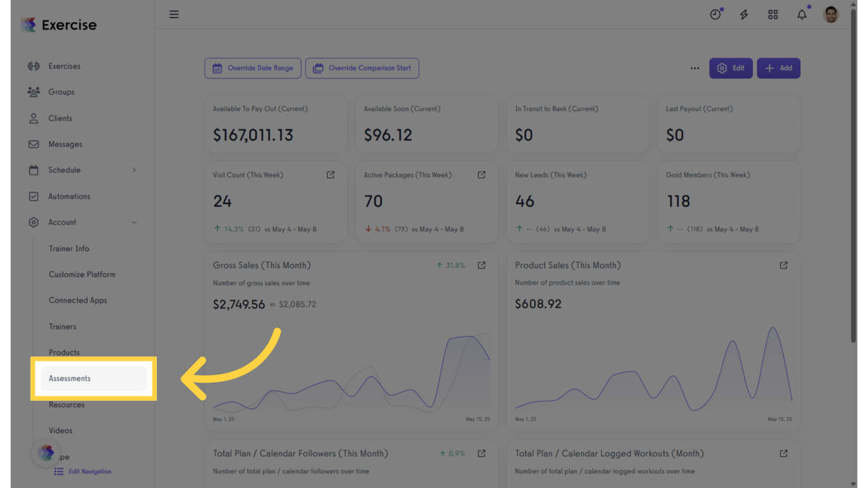
Task: Open Active Packages report external link icon
Action: pyautogui.click(x=482, y=175)
